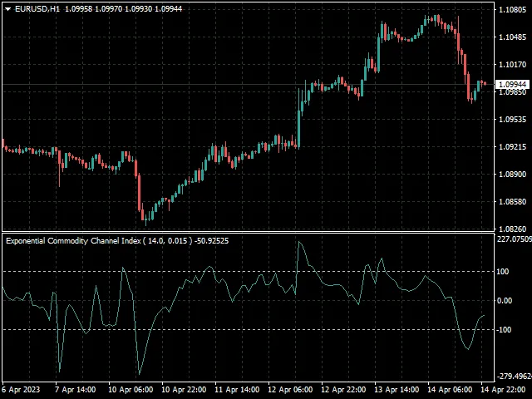The height and width of the screenshot is (399, 532).
Task: Click the 11 Apr 14:00 time label
Action: coord(236,389)
